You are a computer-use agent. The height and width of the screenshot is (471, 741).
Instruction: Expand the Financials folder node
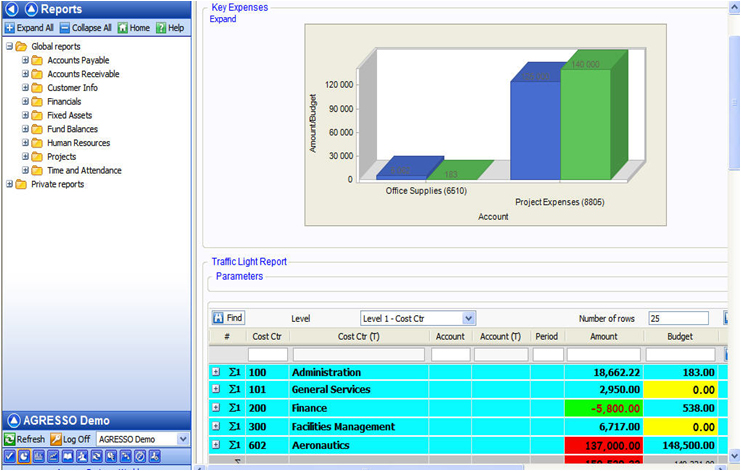pyautogui.click(x=25, y=102)
